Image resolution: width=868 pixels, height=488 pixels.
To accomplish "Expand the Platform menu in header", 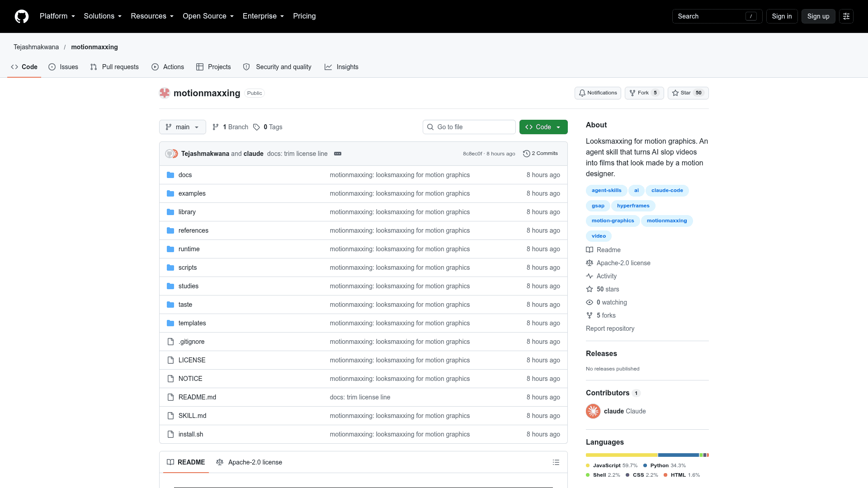I will pyautogui.click(x=57, y=16).
